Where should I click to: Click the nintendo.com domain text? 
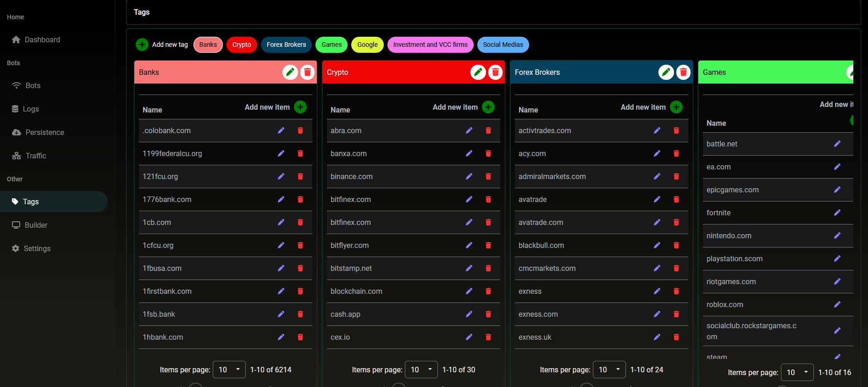pyautogui.click(x=729, y=236)
